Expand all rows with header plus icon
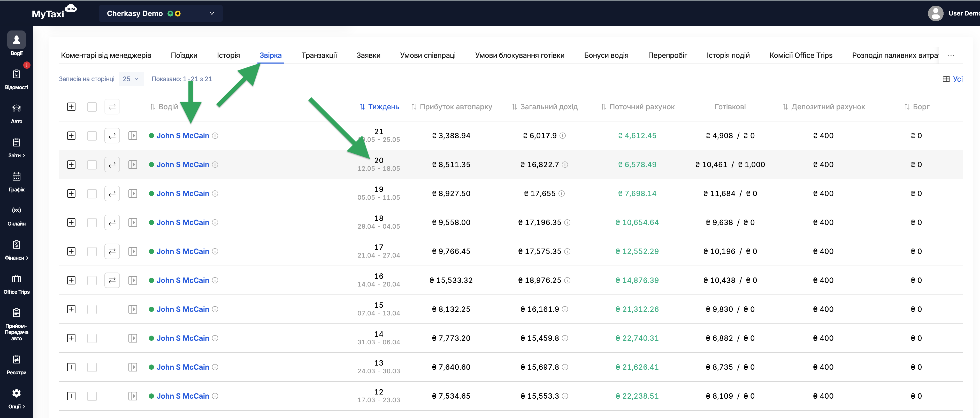 (x=71, y=107)
